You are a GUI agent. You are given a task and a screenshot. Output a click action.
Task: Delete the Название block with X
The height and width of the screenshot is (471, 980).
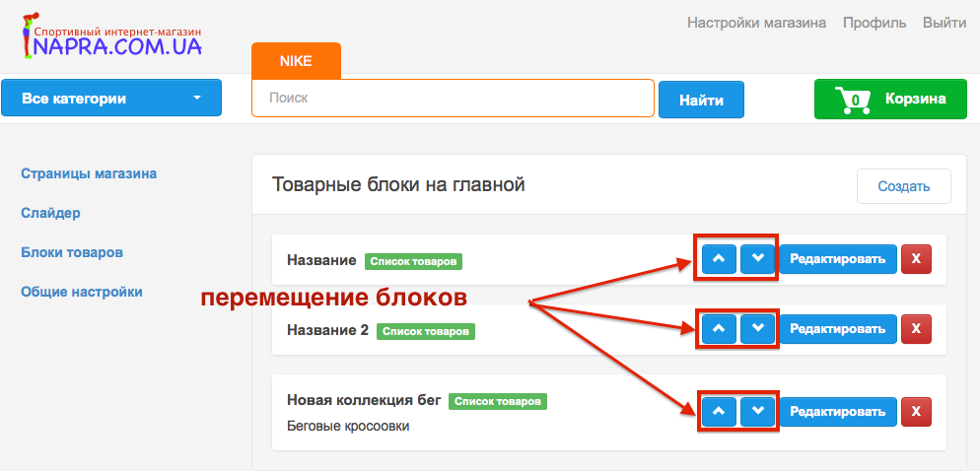pyautogui.click(x=916, y=259)
